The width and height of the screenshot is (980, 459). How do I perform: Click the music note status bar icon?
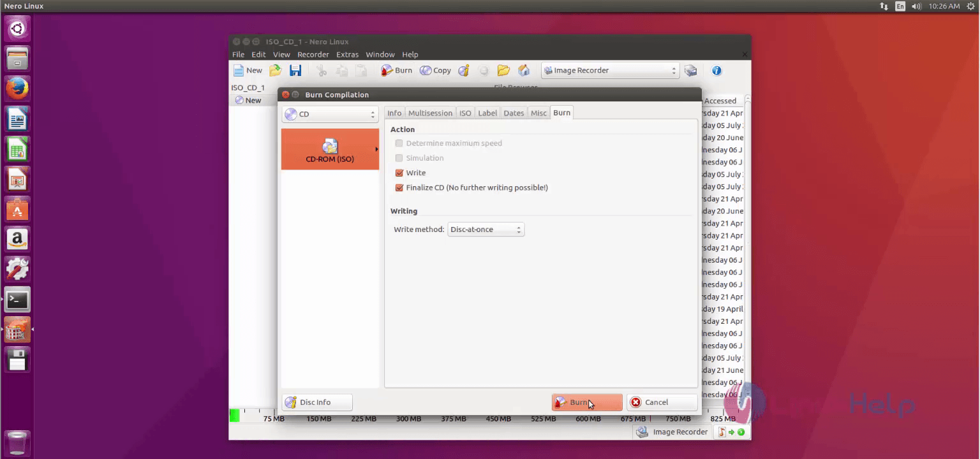(722, 432)
